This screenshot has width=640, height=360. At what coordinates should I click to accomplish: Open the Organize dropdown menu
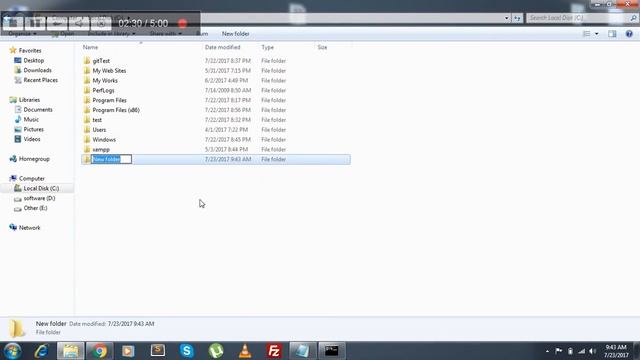pyautogui.click(x=22, y=34)
